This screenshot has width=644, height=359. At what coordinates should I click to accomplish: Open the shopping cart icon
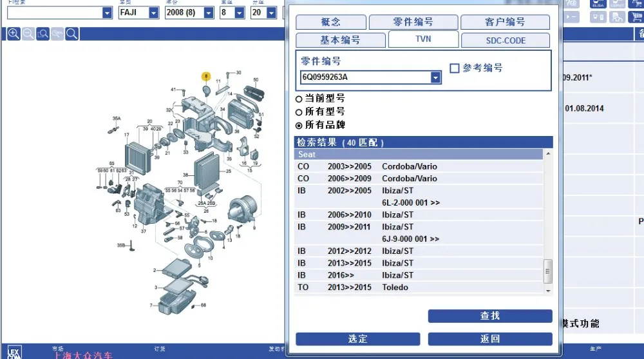637,17
